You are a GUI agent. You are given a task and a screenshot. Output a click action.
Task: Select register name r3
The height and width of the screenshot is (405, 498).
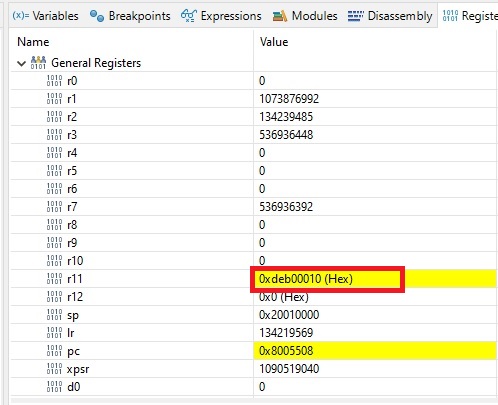[72, 135]
